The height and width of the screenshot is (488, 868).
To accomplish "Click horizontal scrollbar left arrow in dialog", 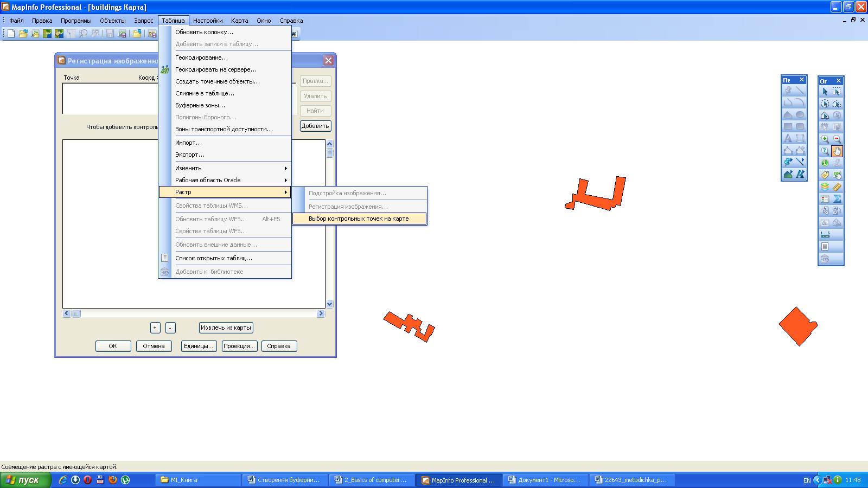I will click(x=67, y=313).
